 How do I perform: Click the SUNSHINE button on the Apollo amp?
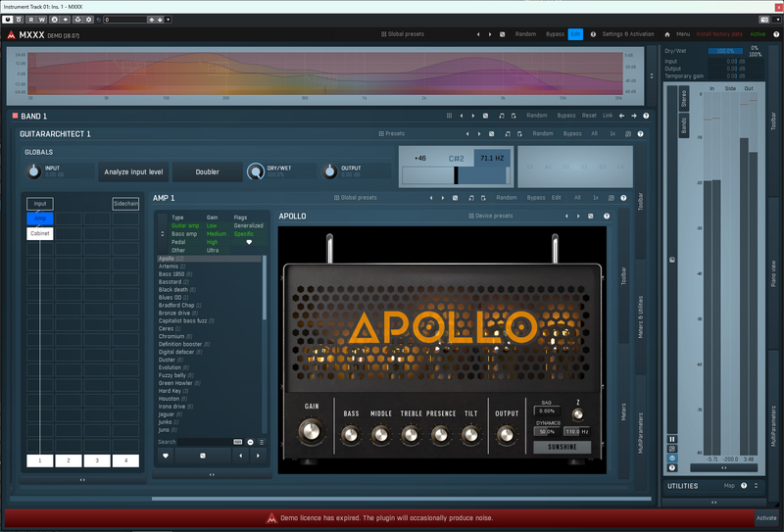[562, 447]
